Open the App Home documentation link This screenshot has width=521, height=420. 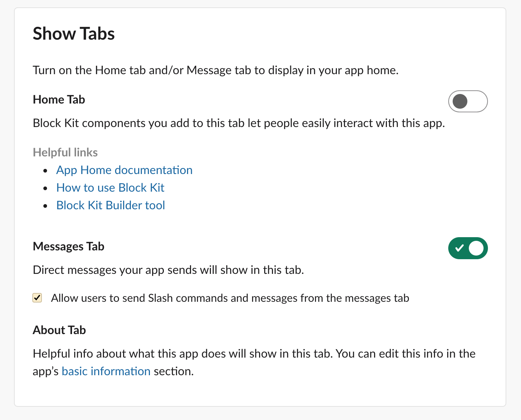(124, 170)
